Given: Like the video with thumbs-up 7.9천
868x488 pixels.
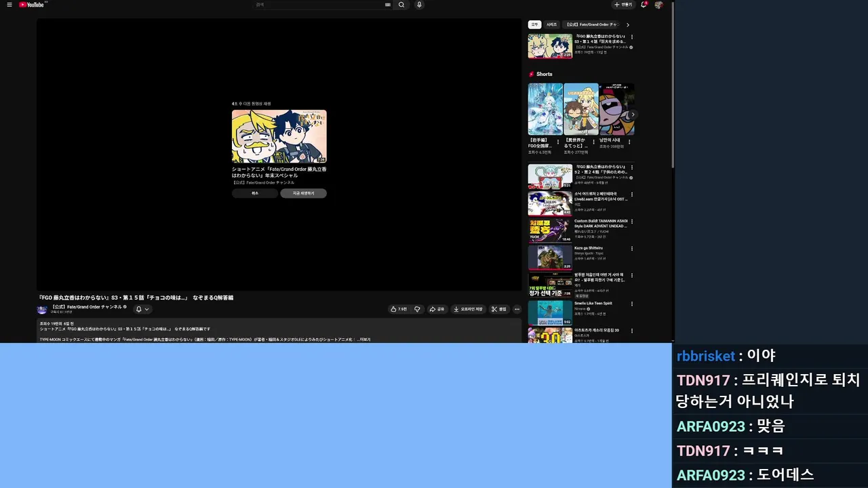Looking at the screenshot, I should pyautogui.click(x=399, y=309).
